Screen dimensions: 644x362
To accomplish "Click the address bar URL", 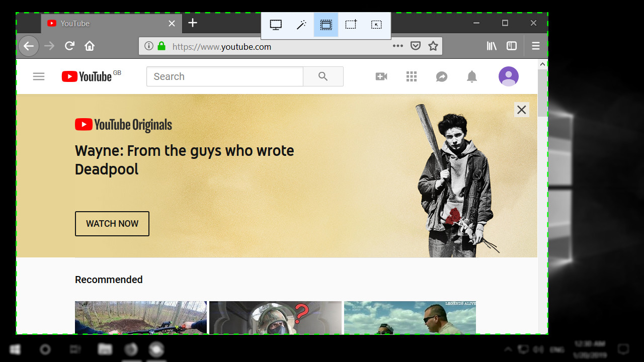I will tap(222, 47).
